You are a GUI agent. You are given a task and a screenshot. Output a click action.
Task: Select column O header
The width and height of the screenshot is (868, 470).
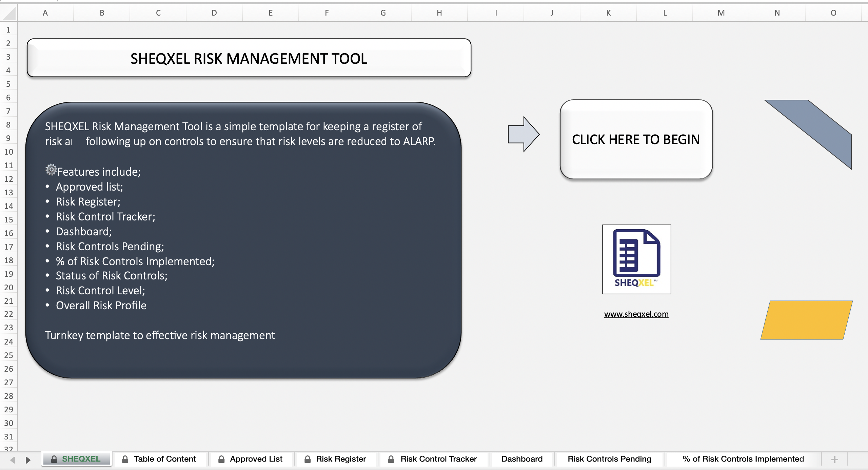coord(833,13)
